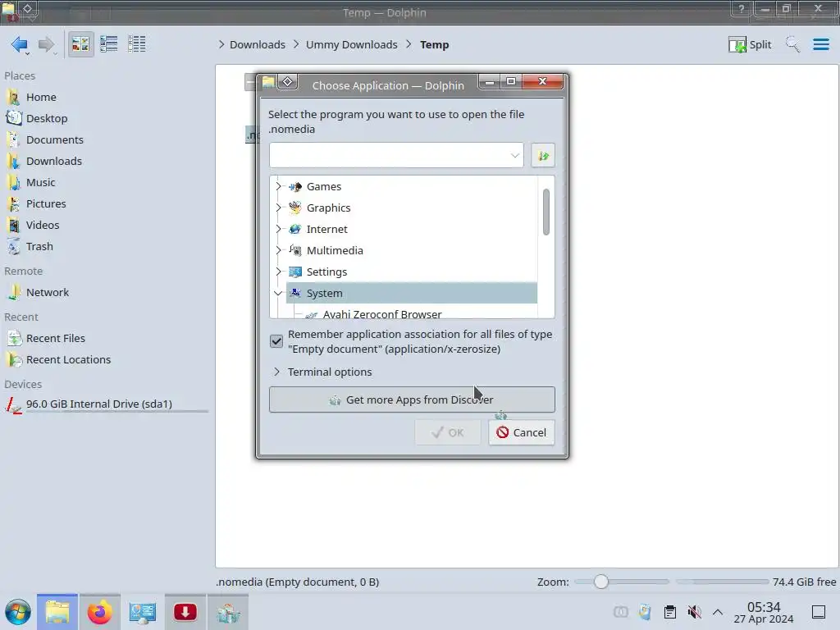Open the search magnifier in Dolphin toolbar
Image resolution: width=840 pixels, height=630 pixels.
792,44
